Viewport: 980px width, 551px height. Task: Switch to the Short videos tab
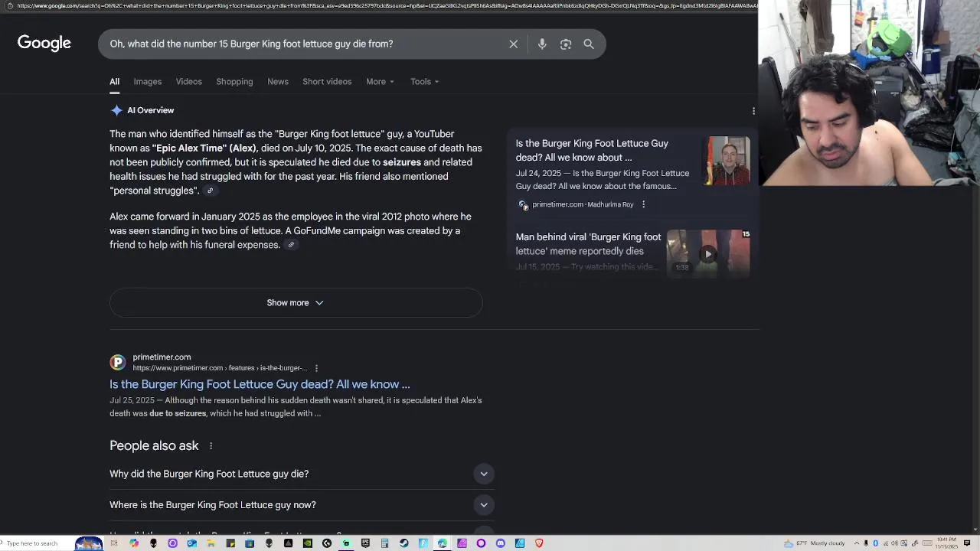(327, 82)
